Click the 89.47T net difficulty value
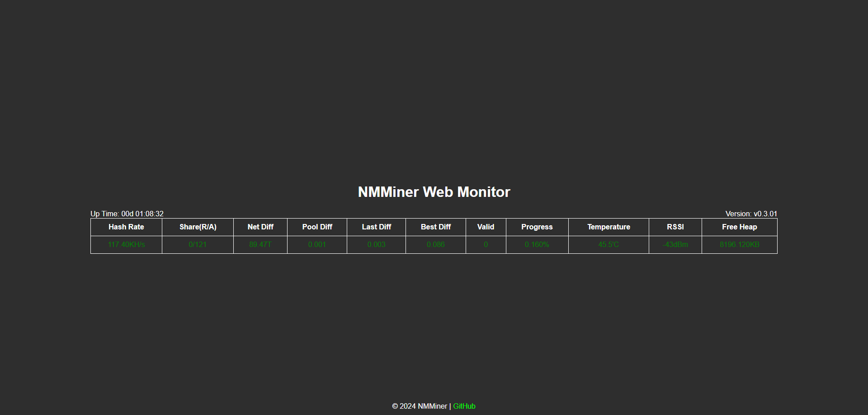 coord(260,244)
